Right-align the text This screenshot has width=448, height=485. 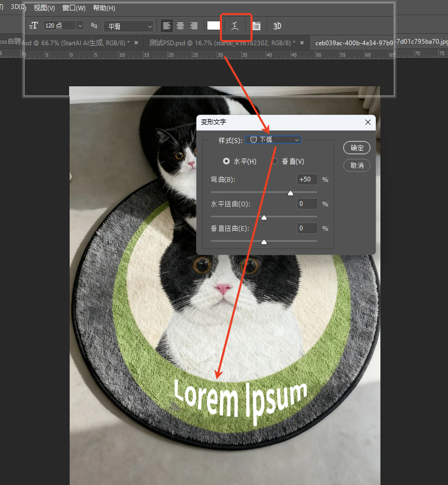[194, 26]
